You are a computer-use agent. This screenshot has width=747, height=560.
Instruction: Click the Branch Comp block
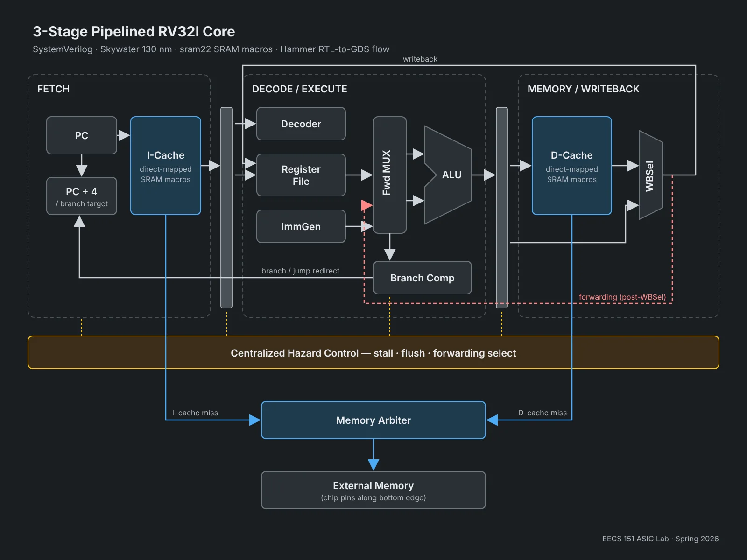point(423,278)
